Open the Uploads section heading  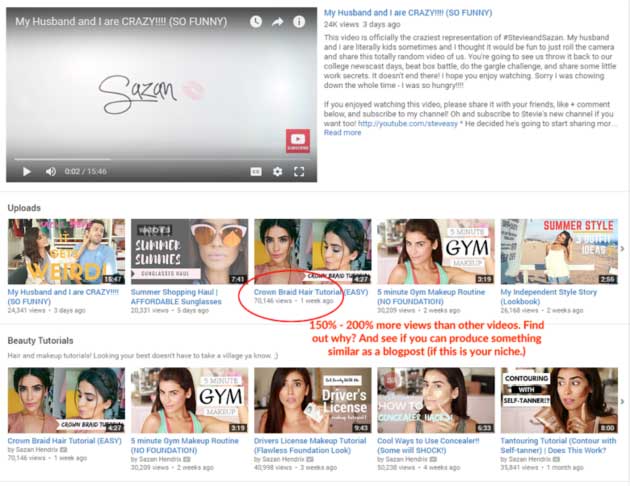point(24,208)
